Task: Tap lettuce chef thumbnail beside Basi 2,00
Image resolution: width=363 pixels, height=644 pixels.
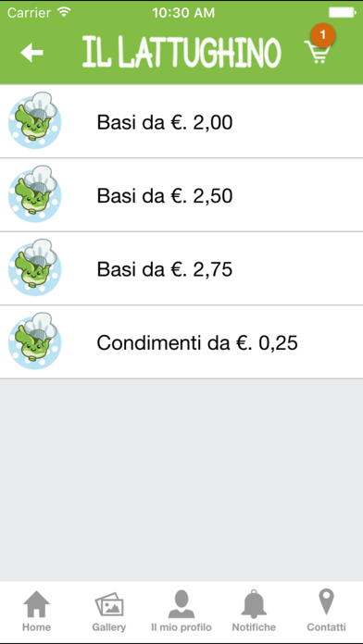Action: [x=35, y=120]
